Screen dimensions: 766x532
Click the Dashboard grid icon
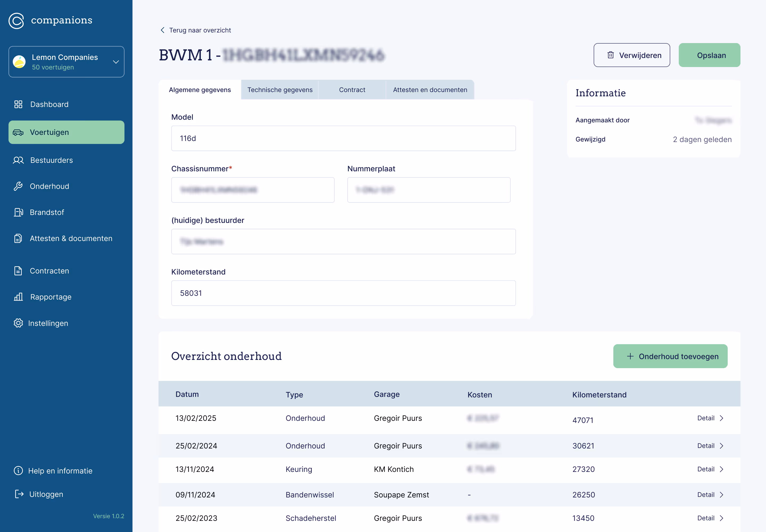[18, 104]
